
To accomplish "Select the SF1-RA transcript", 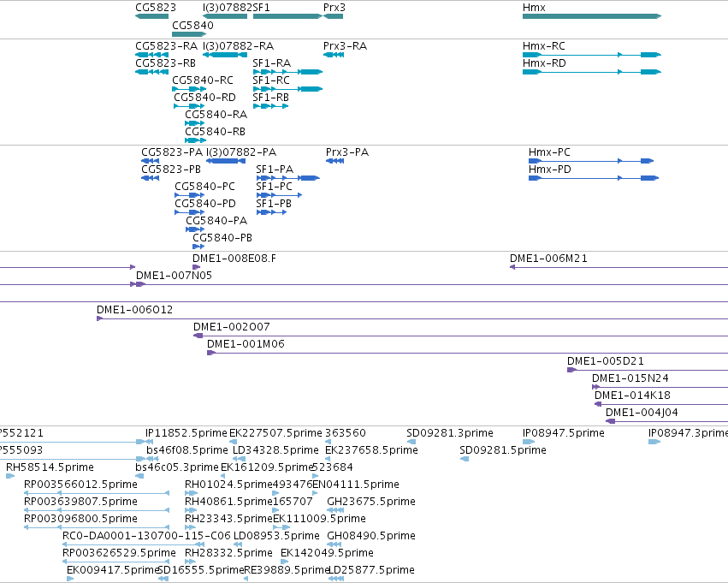I will click(287, 72).
